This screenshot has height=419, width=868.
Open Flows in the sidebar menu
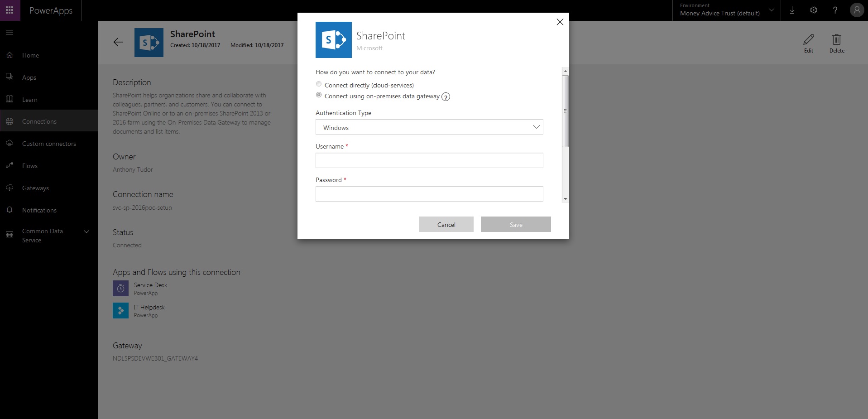point(30,166)
